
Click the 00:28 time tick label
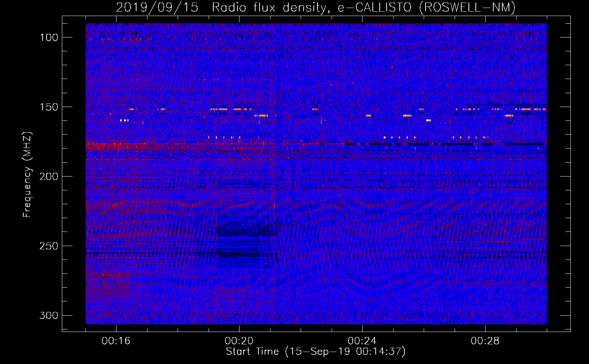pyautogui.click(x=485, y=341)
